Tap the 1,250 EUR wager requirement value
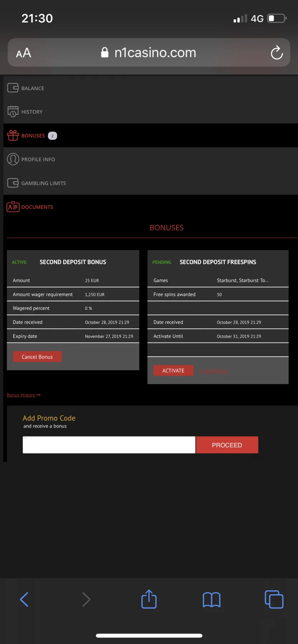The image size is (298, 644). 95,295
